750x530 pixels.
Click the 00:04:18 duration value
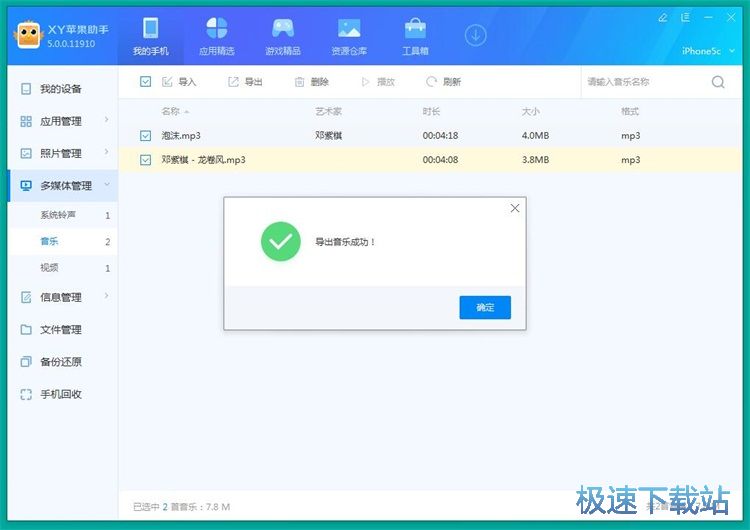coord(440,135)
